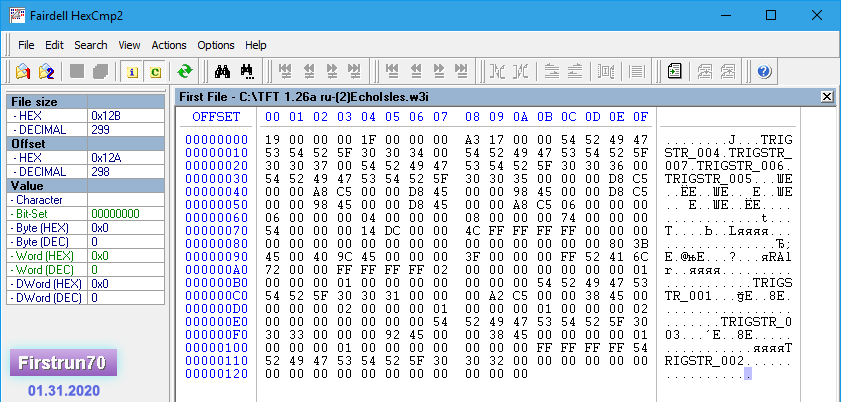Toggle the yellow 'i' information panel button

pyautogui.click(x=132, y=72)
